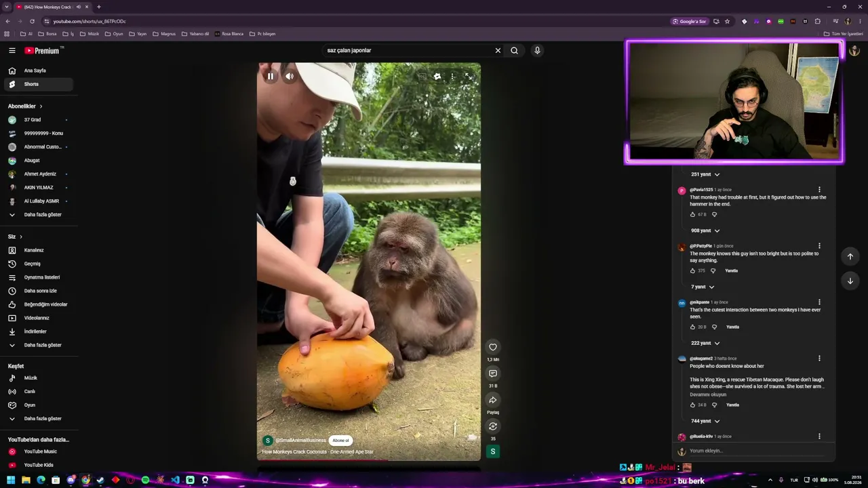The height and width of the screenshot is (488, 868).
Task: Like the @mikpante comment
Action: coord(692,327)
